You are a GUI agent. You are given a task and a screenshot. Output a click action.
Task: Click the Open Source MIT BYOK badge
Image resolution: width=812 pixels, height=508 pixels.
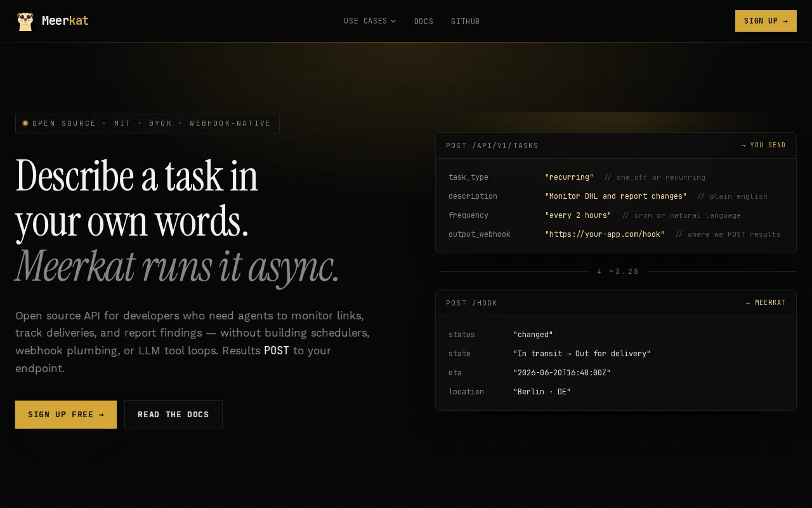[147, 123]
